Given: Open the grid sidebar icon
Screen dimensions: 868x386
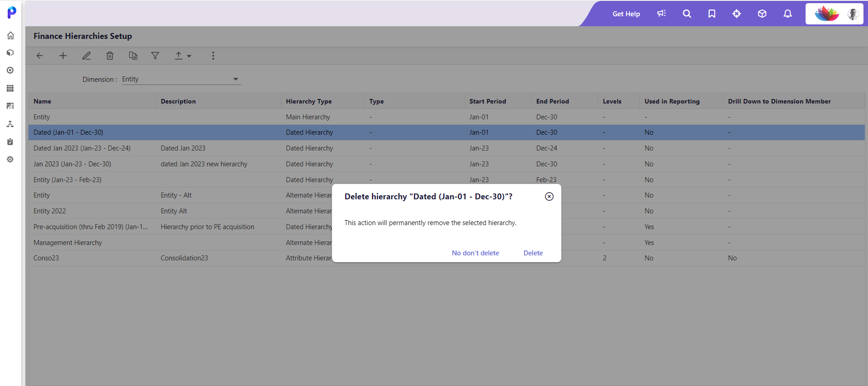Looking at the screenshot, I should pyautogui.click(x=10, y=88).
